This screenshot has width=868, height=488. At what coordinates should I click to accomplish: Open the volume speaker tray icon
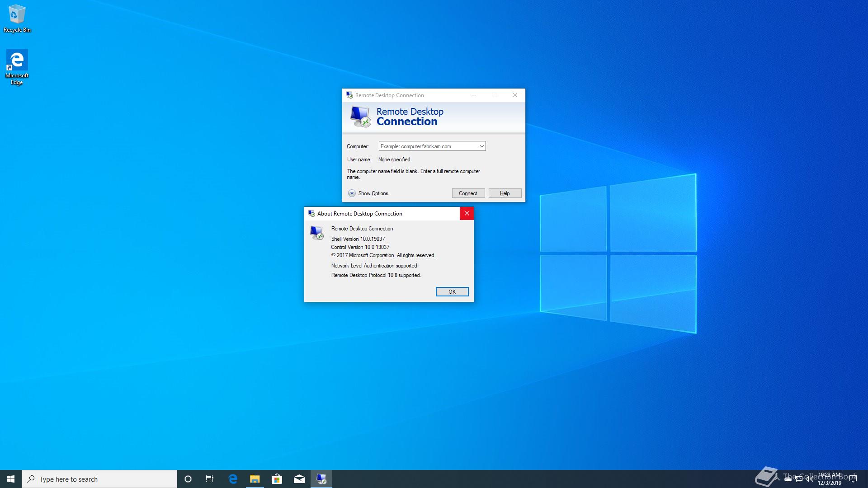(810, 479)
